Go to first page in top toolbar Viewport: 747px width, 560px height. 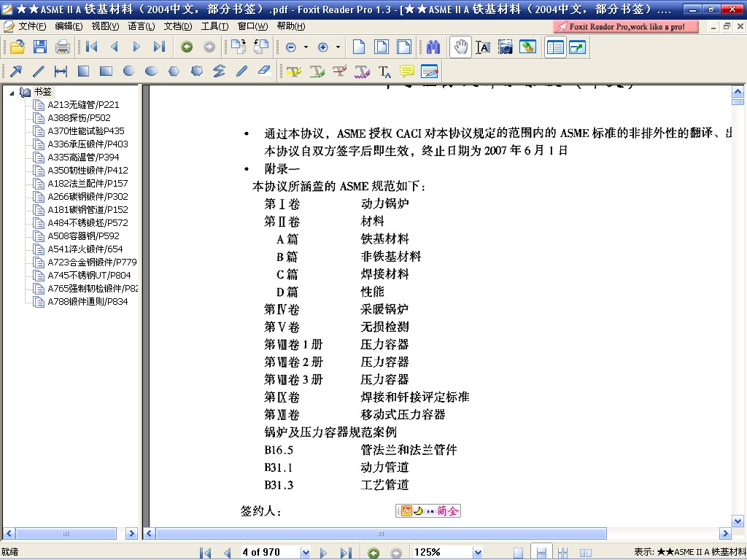point(91,47)
